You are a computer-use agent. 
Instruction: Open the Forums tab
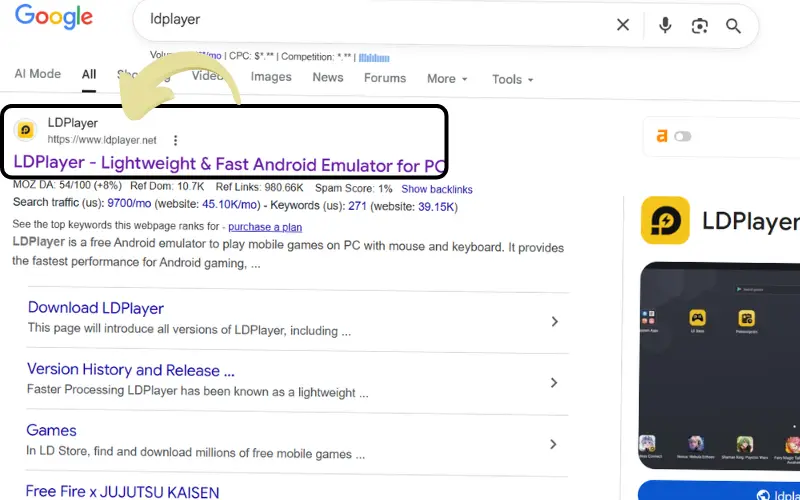tap(385, 78)
